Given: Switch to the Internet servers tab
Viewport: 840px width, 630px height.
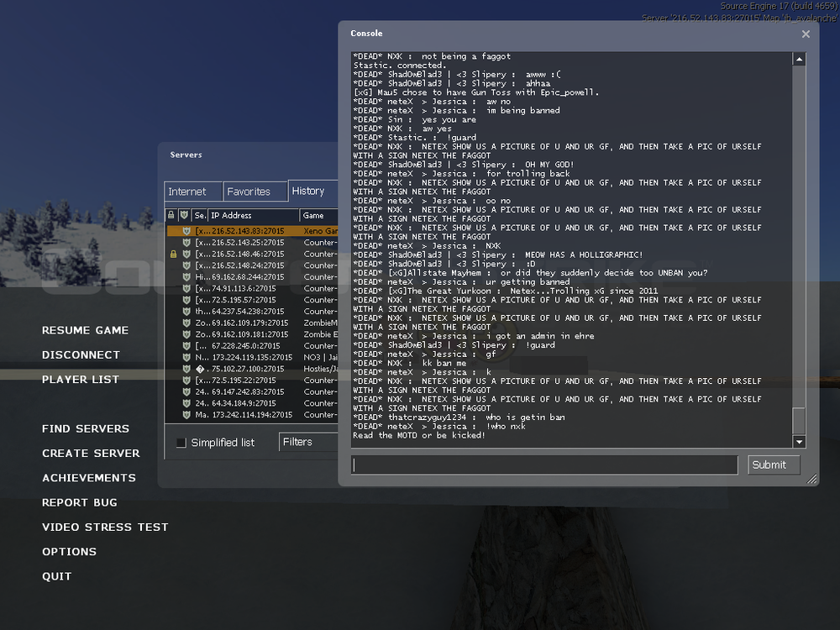Looking at the screenshot, I should pyautogui.click(x=193, y=192).
